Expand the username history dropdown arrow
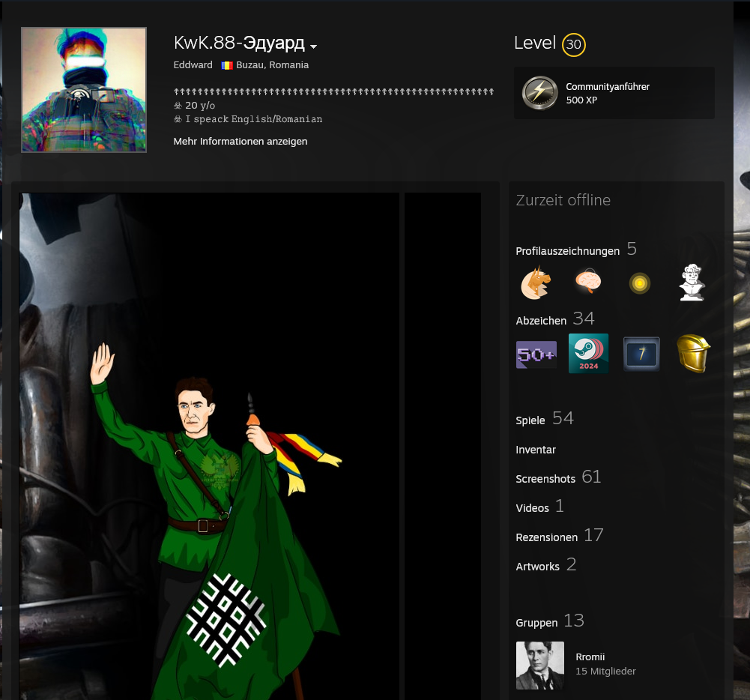750x700 pixels. 313,46
